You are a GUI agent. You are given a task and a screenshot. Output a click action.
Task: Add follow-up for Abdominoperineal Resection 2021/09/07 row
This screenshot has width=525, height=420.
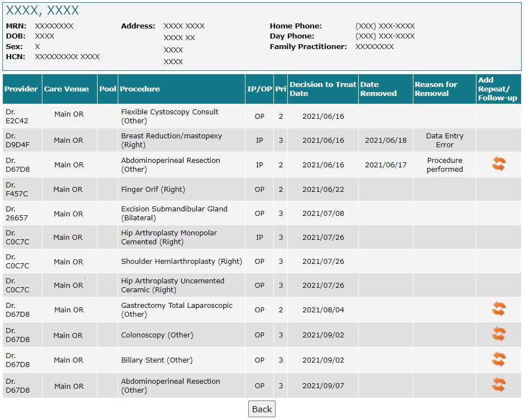coord(499,384)
